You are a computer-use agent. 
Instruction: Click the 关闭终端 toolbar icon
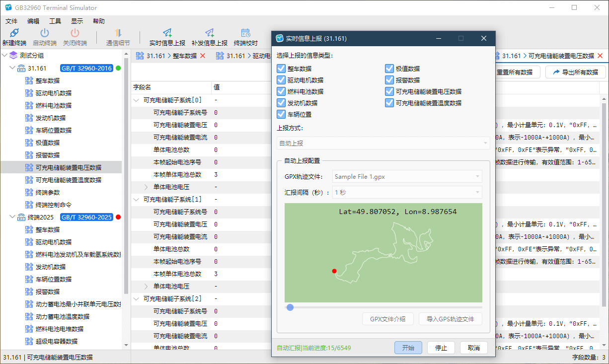click(75, 33)
